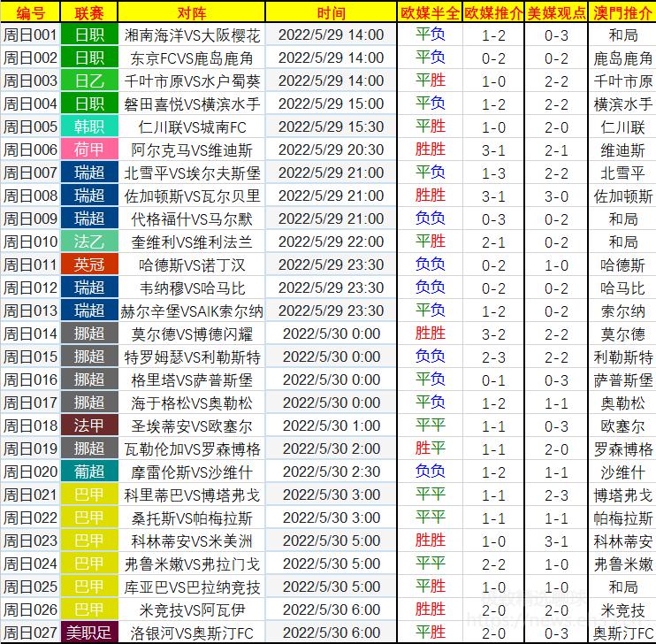Click the match 摩雷伦斯VS沙维什
Screen dimensions: 656x644
click(x=192, y=472)
